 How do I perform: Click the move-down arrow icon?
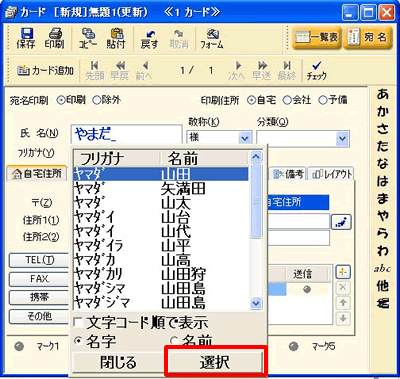click(343, 318)
